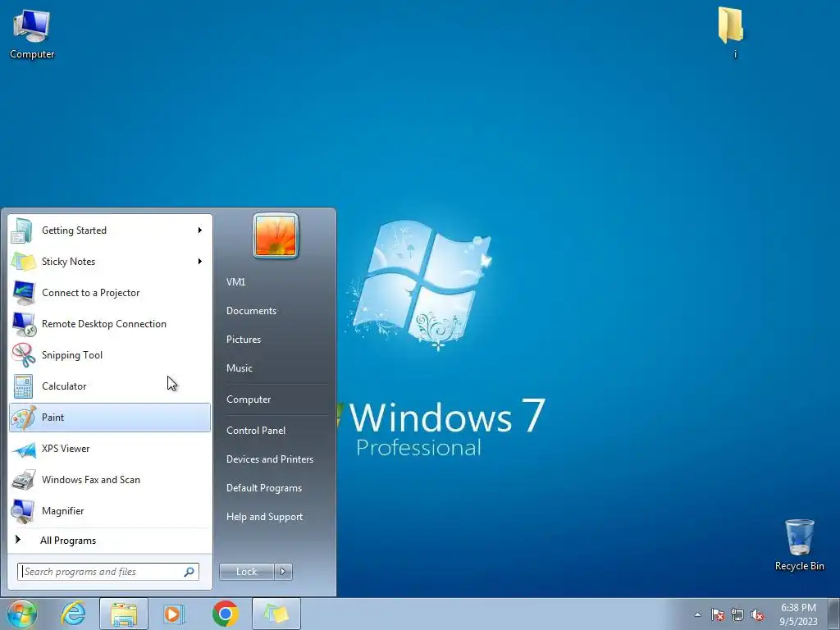Expand All Programs list
Image resolution: width=840 pixels, height=630 pixels.
coord(110,540)
